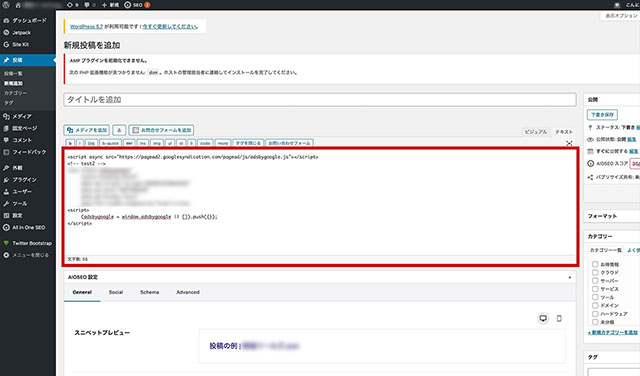This screenshot has height=376, width=640.
Task: Click the del quicktag button
Action: pos(129,143)
